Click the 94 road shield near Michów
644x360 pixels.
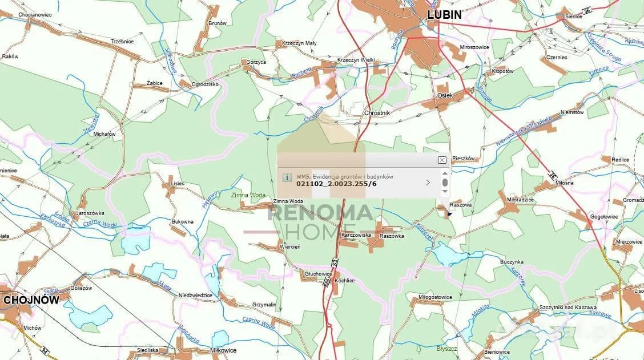(x=45, y=351)
